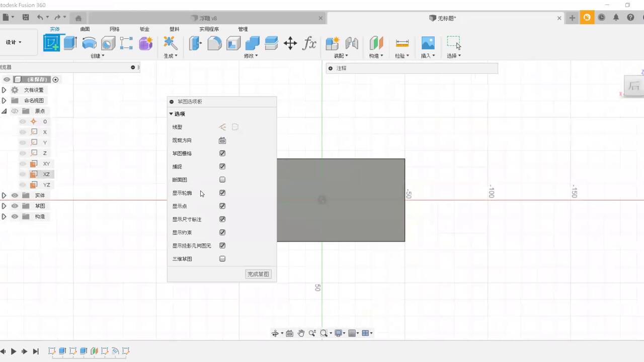This screenshot has height=362, width=644.
Task: Open the notifications bell
Action: (616, 18)
